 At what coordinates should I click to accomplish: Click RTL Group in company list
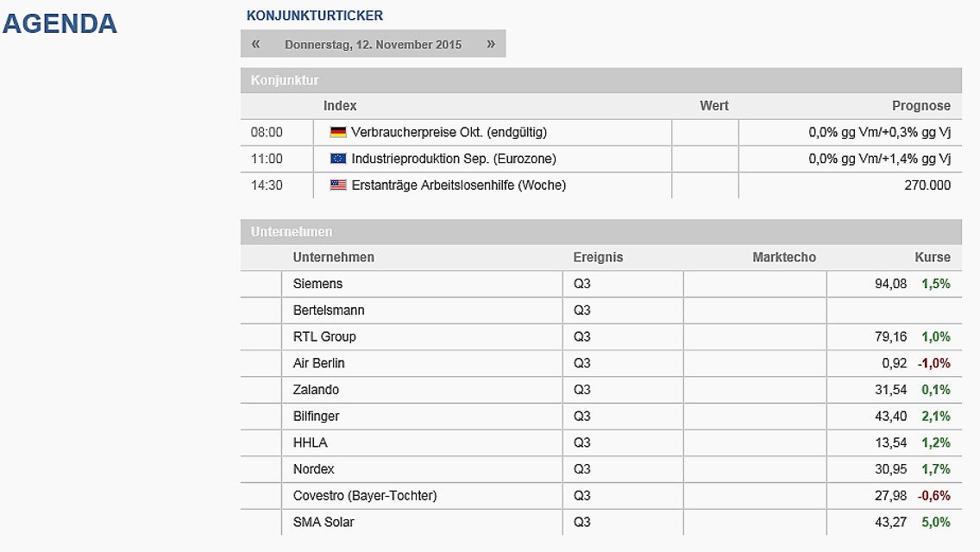(324, 336)
